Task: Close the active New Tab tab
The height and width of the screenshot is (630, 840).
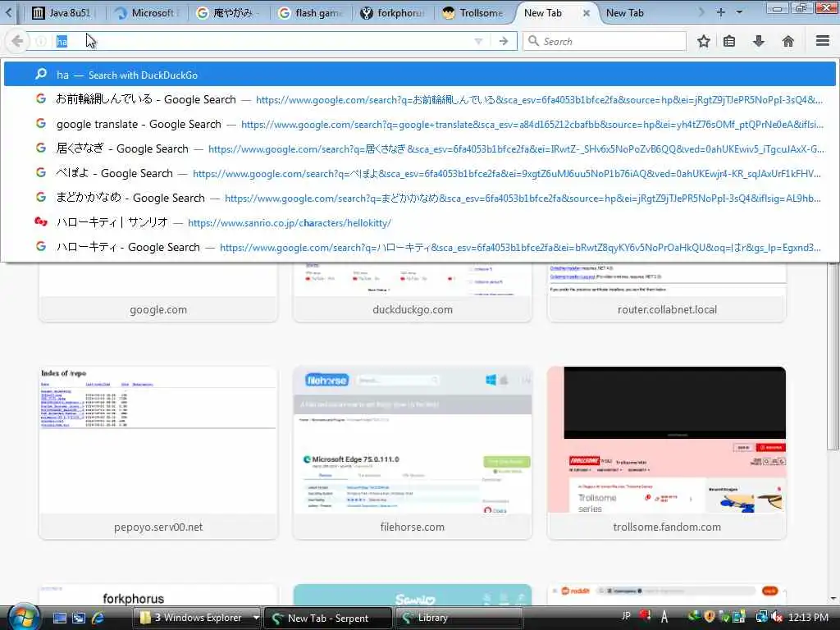Action: 586,13
